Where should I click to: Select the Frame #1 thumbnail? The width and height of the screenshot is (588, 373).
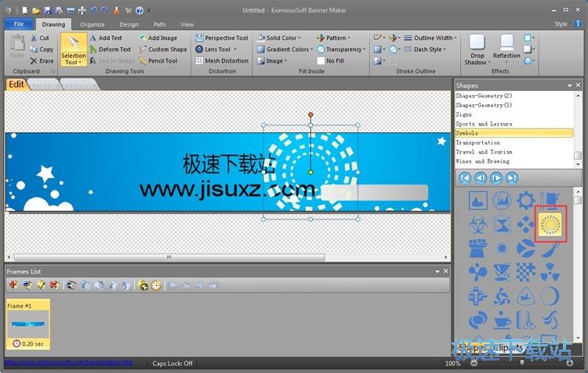pyautogui.click(x=28, y=324)
